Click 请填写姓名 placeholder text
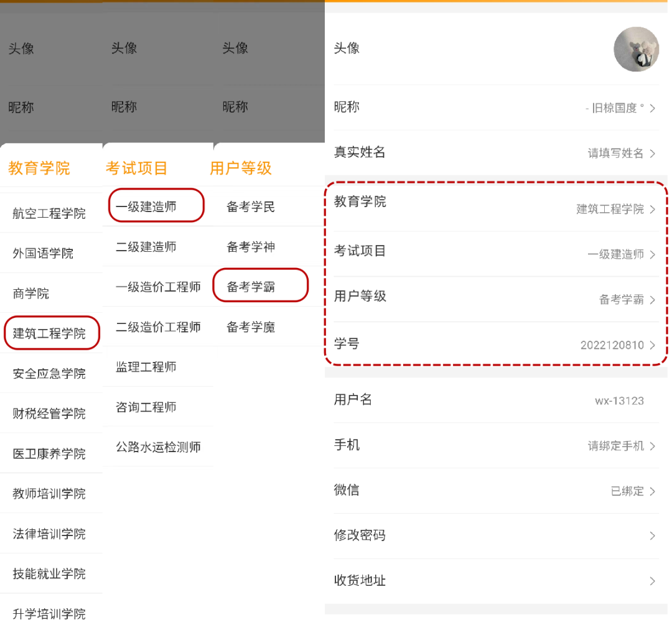Screen dimensions: 672x625 click(x=615, y=154)
